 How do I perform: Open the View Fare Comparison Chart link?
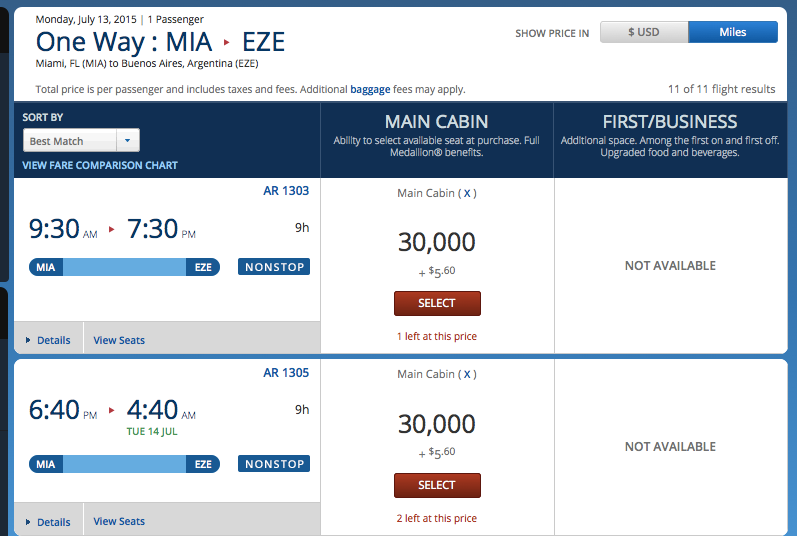coord(100,165)
